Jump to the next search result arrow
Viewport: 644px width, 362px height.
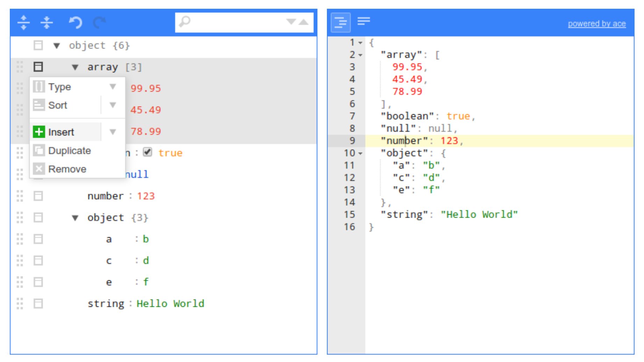291,22
